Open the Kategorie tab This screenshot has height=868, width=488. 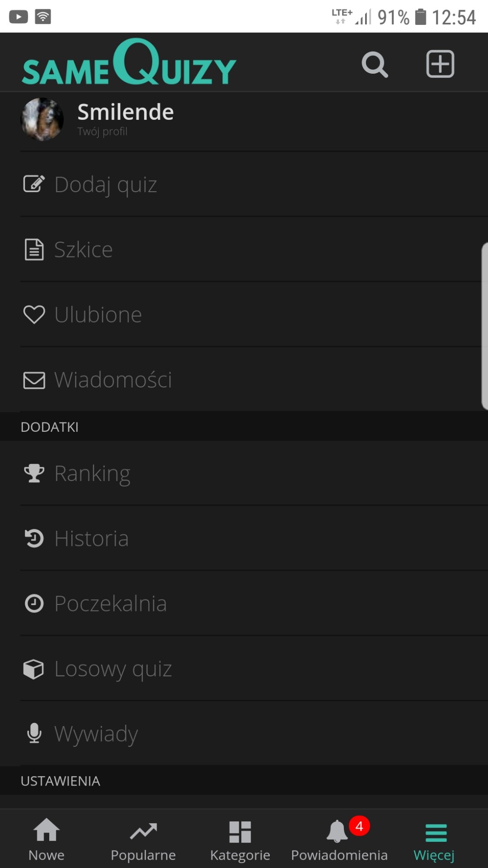(x=240, y=839)
